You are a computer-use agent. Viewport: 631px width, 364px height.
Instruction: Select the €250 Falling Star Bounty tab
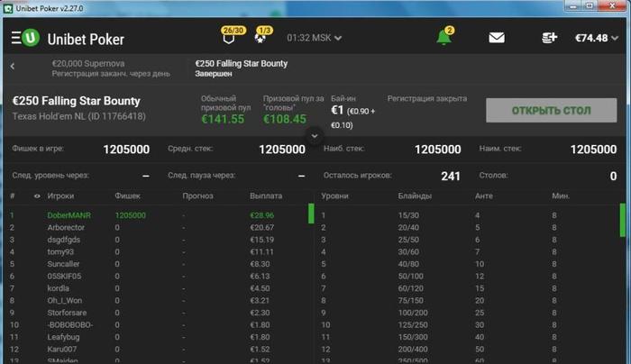[242, 68]
